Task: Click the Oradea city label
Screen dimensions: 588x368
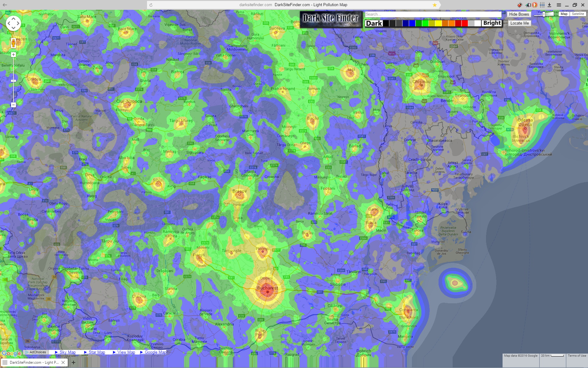Action: (34, 79)
